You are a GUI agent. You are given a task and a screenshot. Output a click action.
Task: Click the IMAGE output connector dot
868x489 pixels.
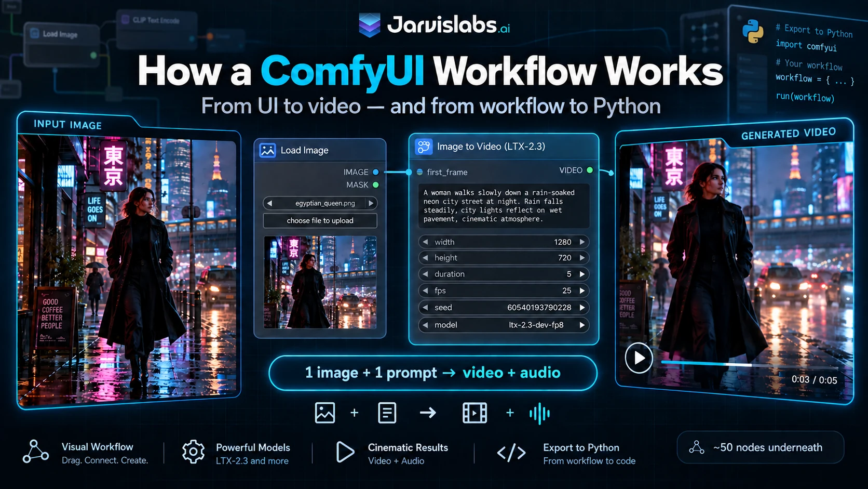(375, 172)
